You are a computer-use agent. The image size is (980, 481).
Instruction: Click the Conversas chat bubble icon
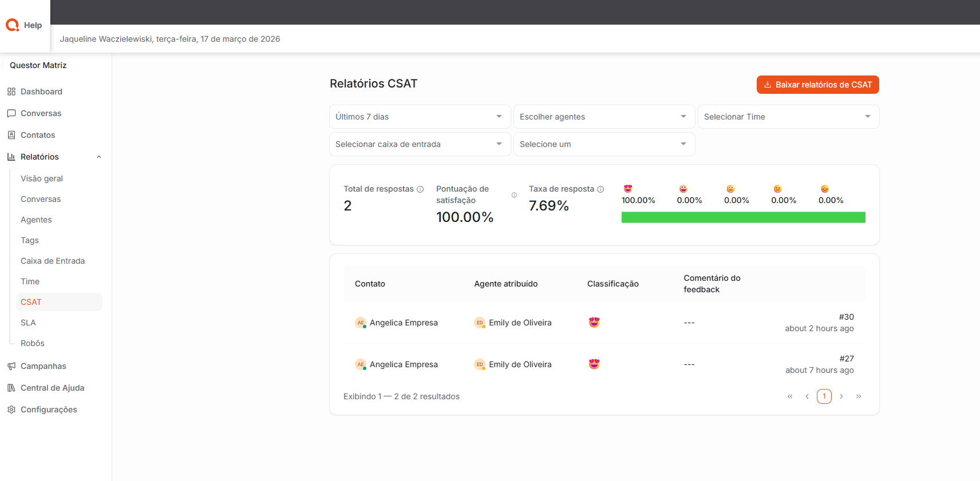11,113
